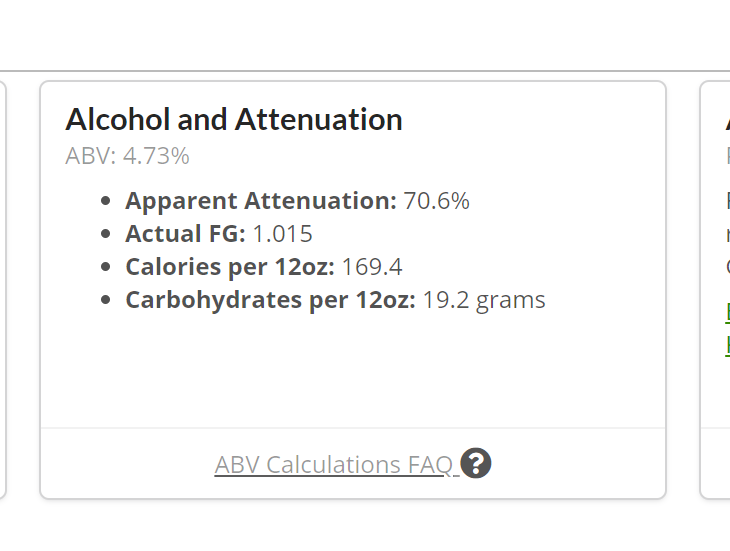
Task: Click the Carbohydrates per 12oz label
Action: point(270,300)
